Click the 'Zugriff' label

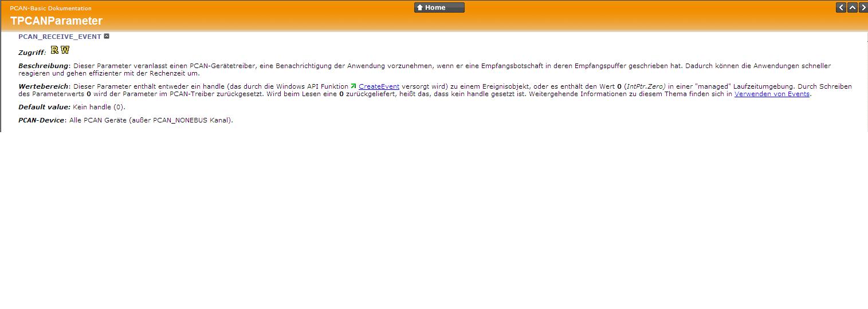(x=31, y=53)
